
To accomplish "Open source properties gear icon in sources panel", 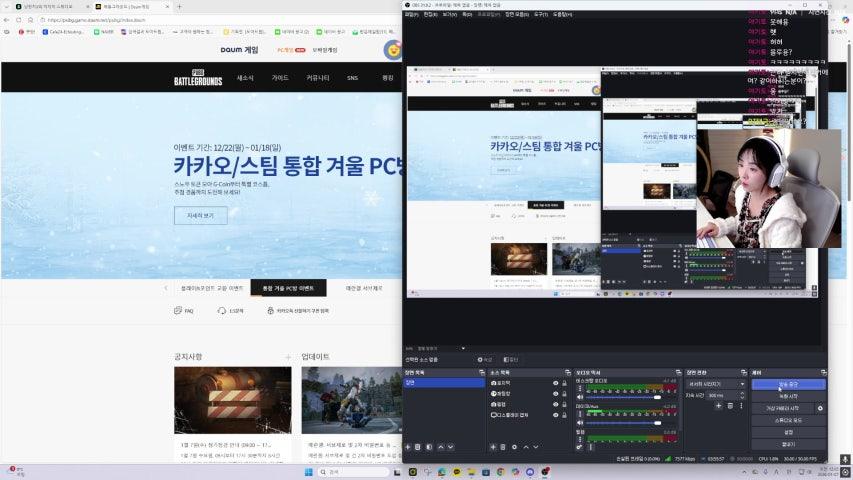I will pyautogui.click(x=515, y=447).
